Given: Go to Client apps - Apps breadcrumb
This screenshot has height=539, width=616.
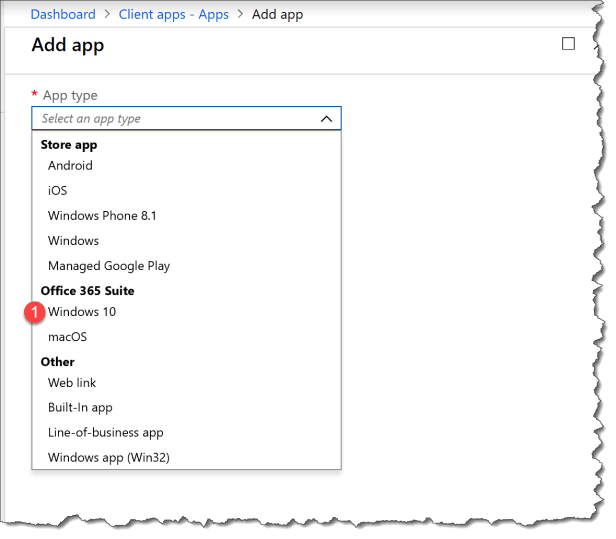Looking at the screenshot, I should click(174, 15).
